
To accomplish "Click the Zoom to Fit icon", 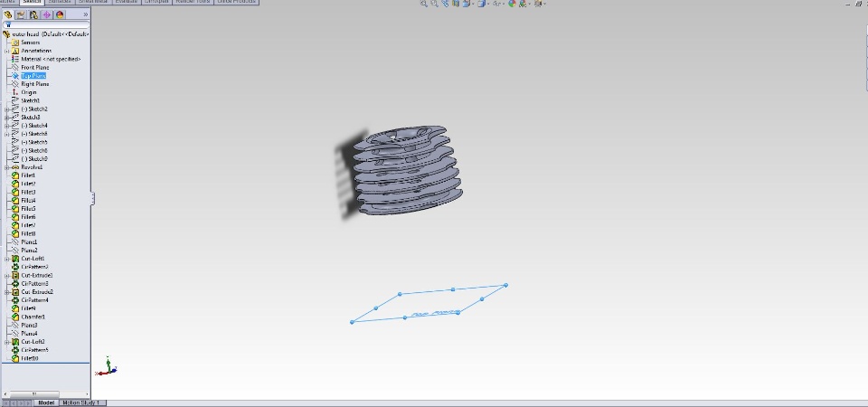I will (x=424, y=4).
